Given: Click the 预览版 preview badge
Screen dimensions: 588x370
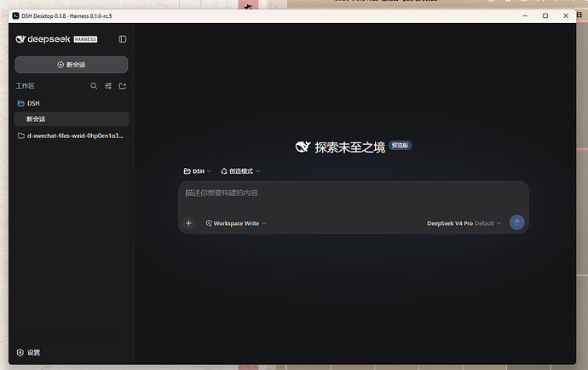Looking at the screenshot, I should (x=401, y=145).
